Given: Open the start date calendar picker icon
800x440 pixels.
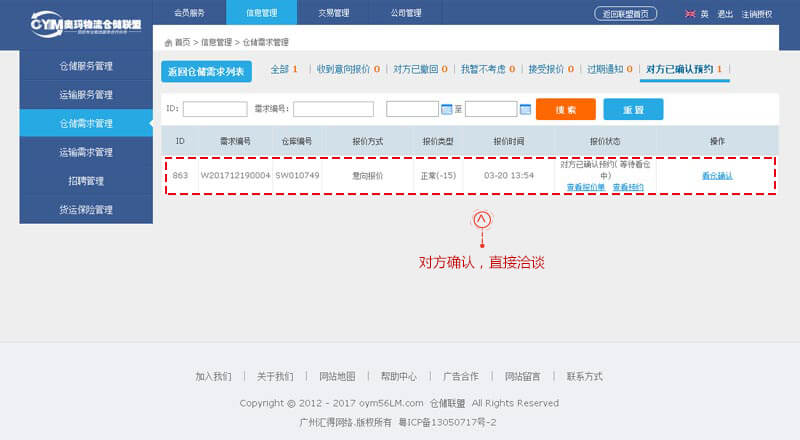Looking at the screenshot, I should pos(446,109).
